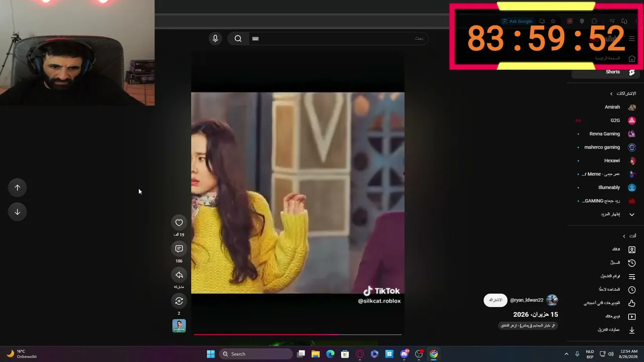Open Task View on the taskbar
The width and height of the screenshot is (644, 362).
tap(301, 354)
